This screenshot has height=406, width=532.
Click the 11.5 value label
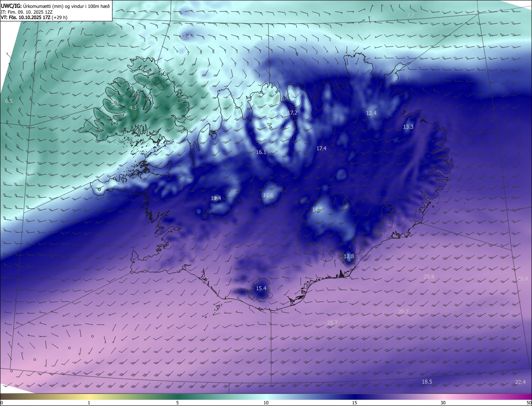point(318,210)
